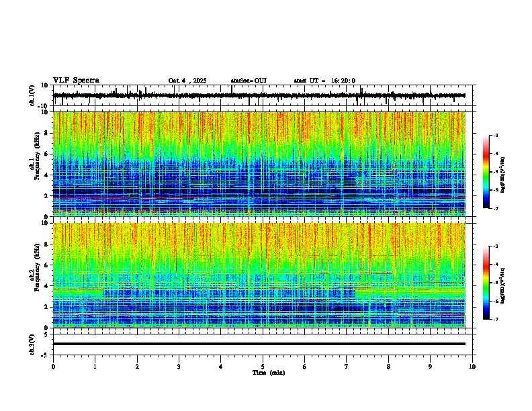The width and height of the screenshot is (532, 411).
Task: Click the "5" tick on the time axis
Action: point(263,367)
